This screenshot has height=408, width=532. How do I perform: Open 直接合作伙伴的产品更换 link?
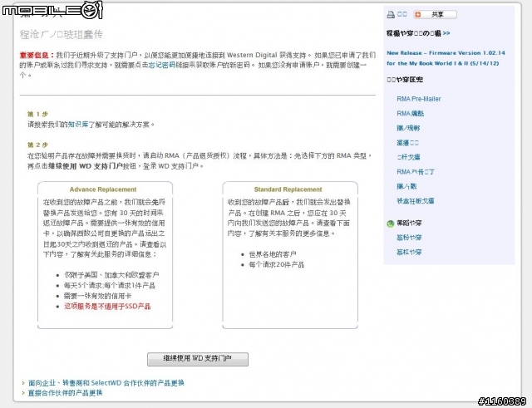(65, 393)
